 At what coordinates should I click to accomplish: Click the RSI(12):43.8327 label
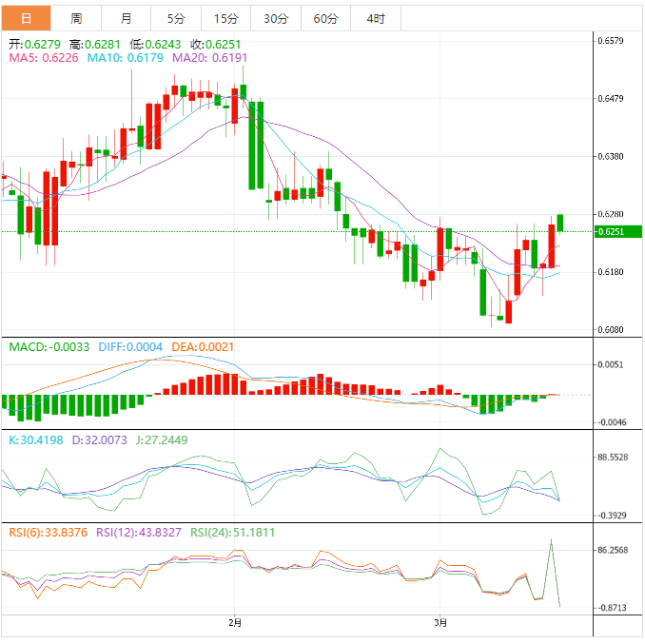click(139, 533)
